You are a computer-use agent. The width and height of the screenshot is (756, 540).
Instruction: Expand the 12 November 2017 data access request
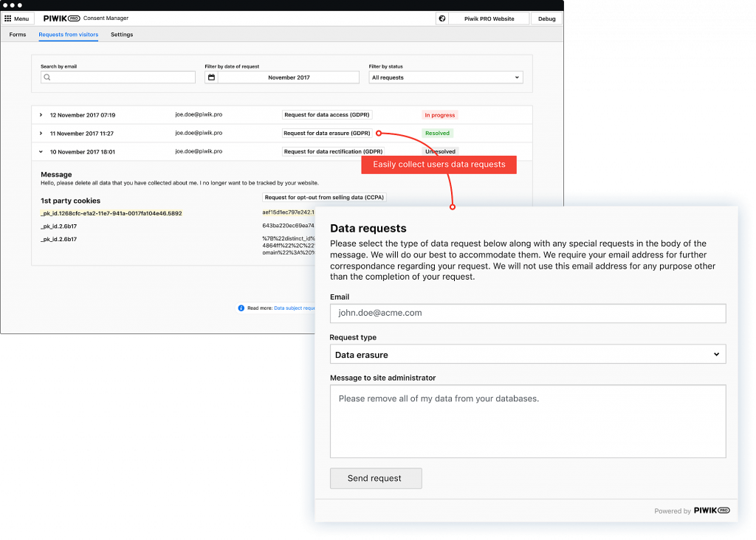[41, 114]
